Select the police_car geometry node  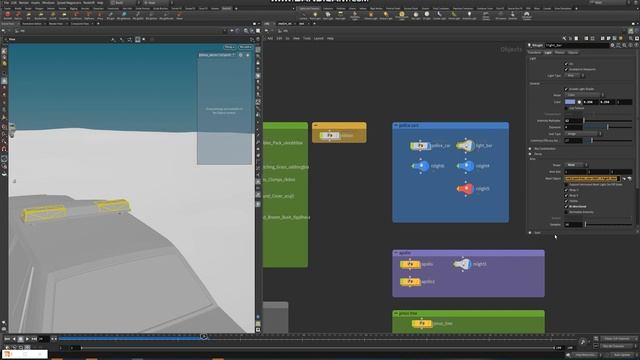420,145
